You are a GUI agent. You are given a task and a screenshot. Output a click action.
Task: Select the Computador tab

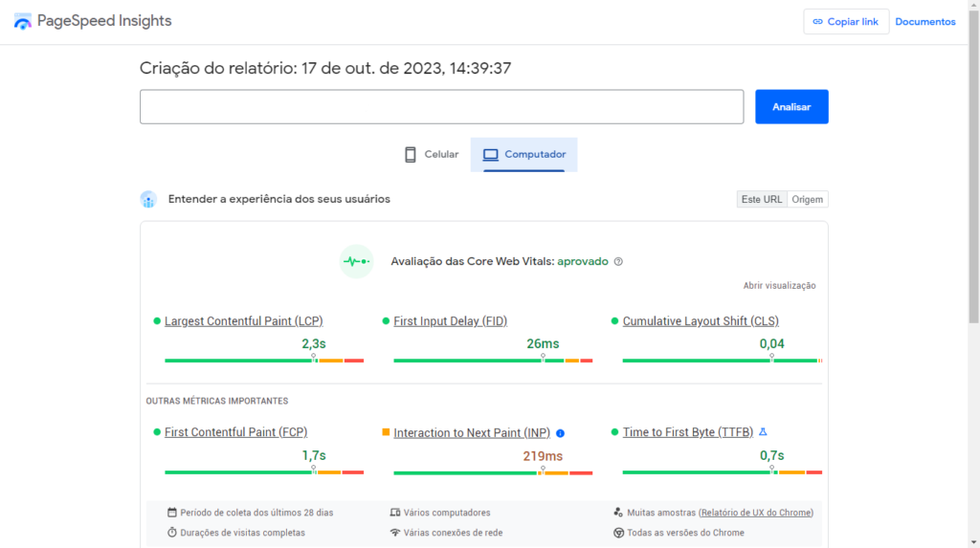(523, 154)
